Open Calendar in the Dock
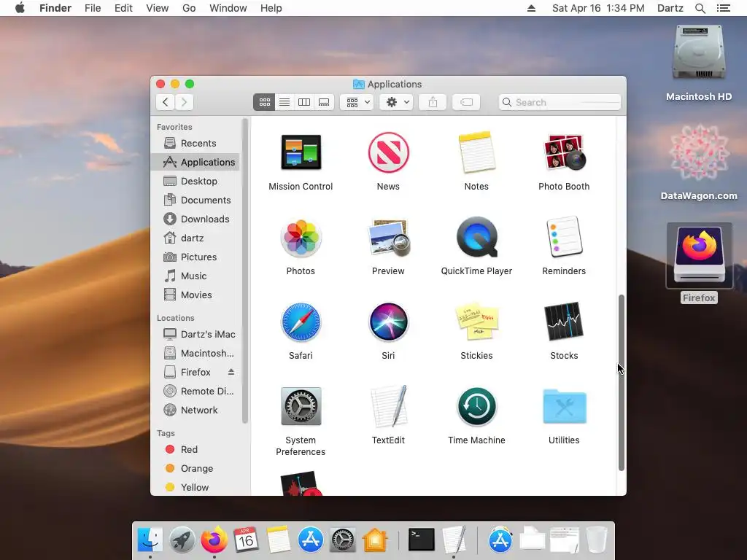 246,540
